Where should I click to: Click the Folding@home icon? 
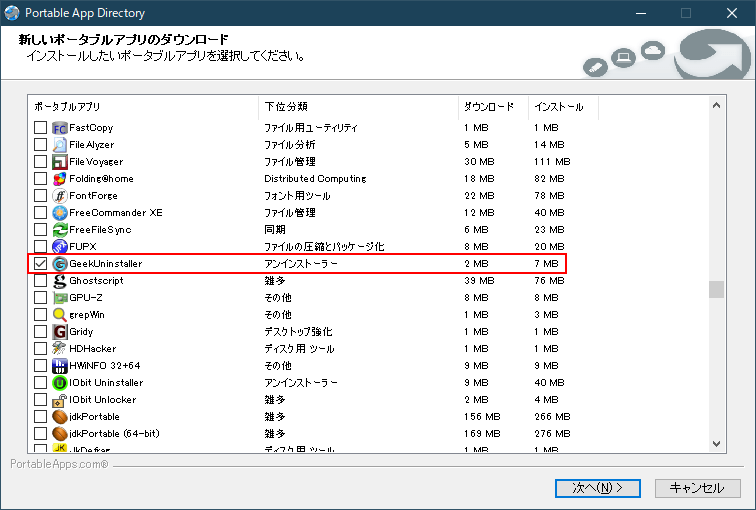[59, 179]
